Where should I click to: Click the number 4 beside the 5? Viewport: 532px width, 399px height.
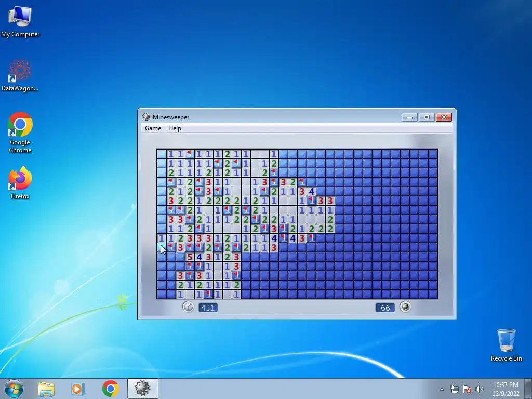pyautogui.click(x=199, y=257)
